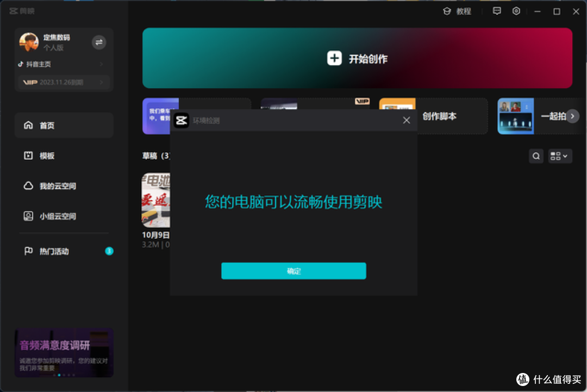Open the 创作脚本 card

coord(434,116)
